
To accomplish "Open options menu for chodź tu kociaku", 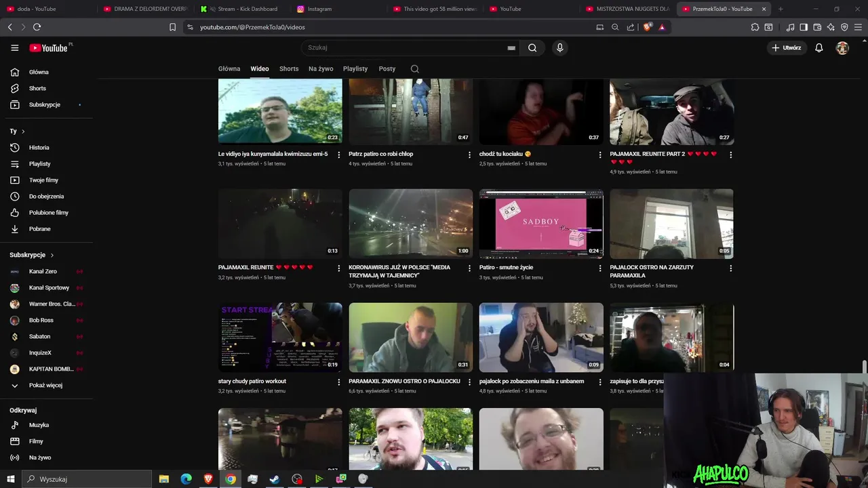I will tap(599, 155).
